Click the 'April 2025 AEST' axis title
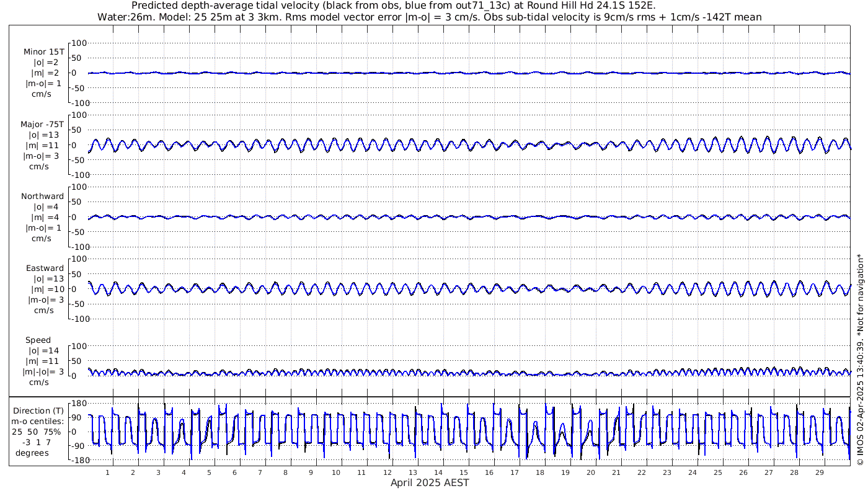Image resolution: width=868 pixels, height=496 pixels. click(x=430, y=482)
